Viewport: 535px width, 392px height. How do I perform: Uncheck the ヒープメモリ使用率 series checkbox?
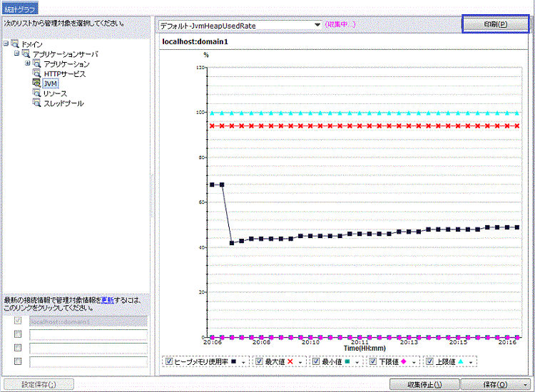[169, 361]
